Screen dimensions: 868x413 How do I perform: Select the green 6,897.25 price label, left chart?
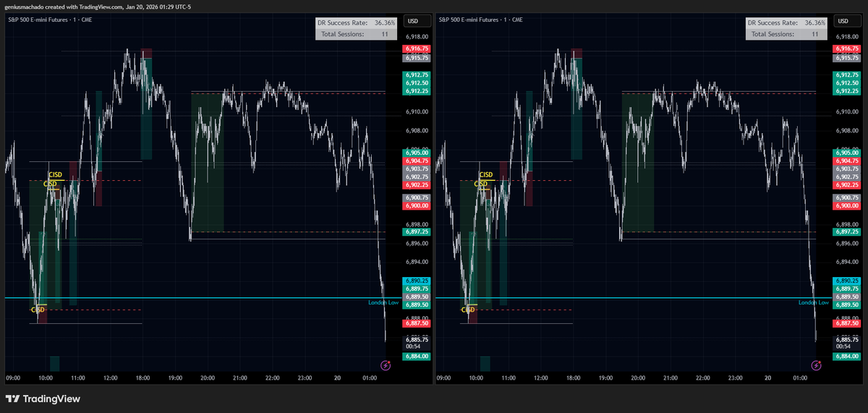(417, 232)
